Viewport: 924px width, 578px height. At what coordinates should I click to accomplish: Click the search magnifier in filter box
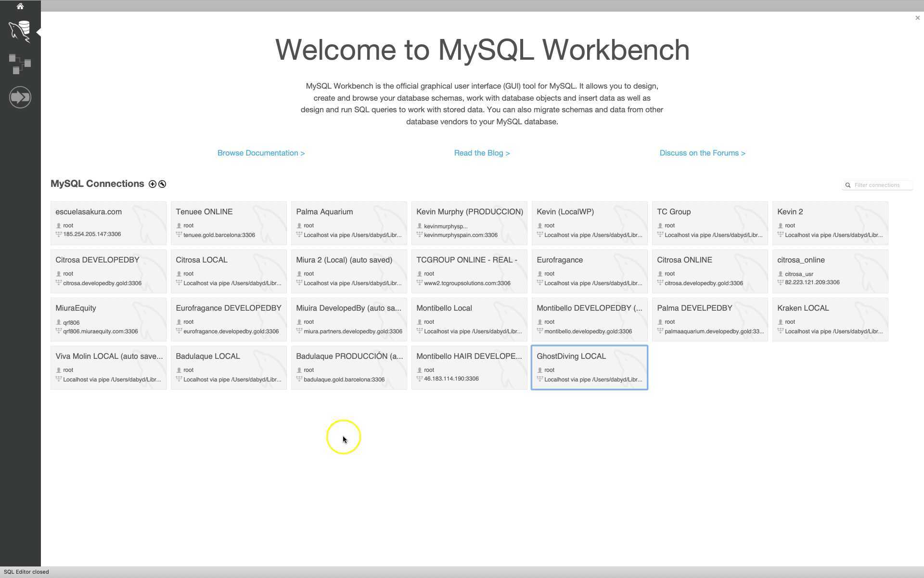pyautogui.click(x=848, y=185)
